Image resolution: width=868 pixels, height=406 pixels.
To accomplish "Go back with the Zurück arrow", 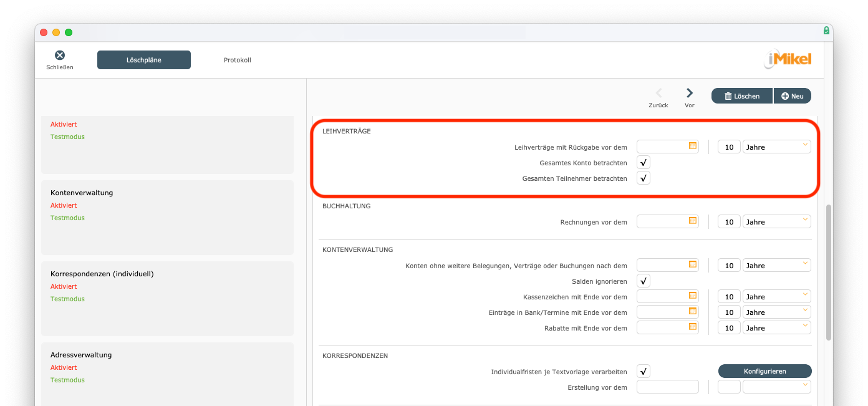I will [x=658, y=94].
